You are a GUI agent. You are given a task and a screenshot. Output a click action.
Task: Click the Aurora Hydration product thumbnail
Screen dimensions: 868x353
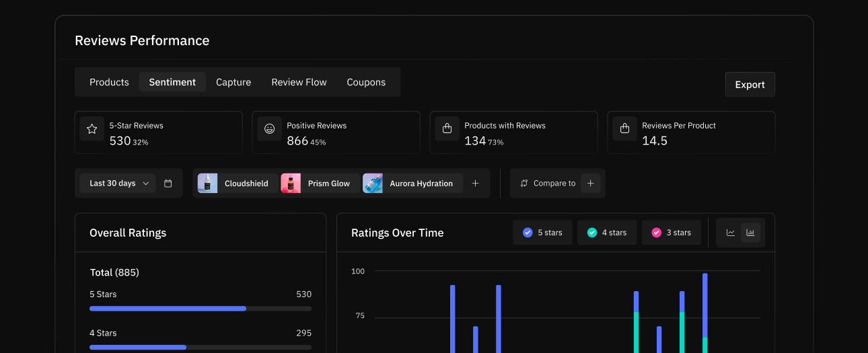[x=373, y=184]
